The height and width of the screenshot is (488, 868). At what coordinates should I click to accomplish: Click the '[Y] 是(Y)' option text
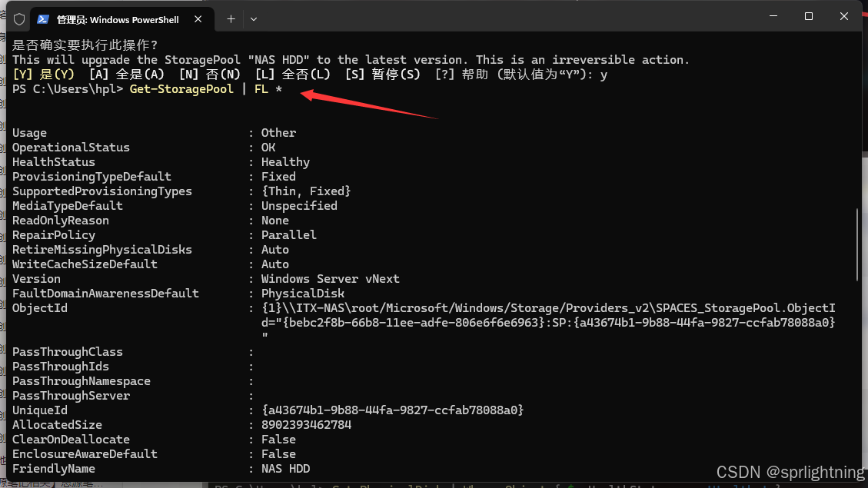point(43,74)
